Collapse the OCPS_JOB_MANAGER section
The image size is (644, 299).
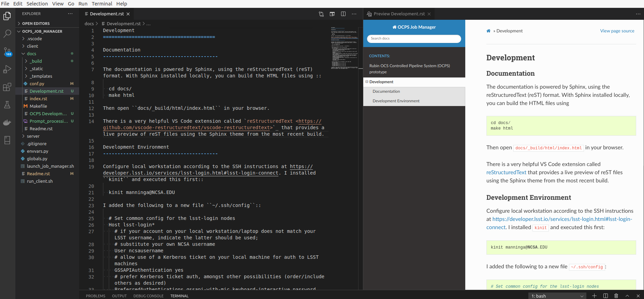tap(47, 31)
